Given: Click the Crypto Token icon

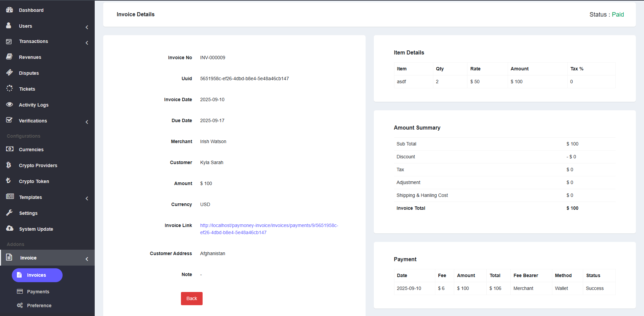Looking at the screenshot, I should point(9,181).
